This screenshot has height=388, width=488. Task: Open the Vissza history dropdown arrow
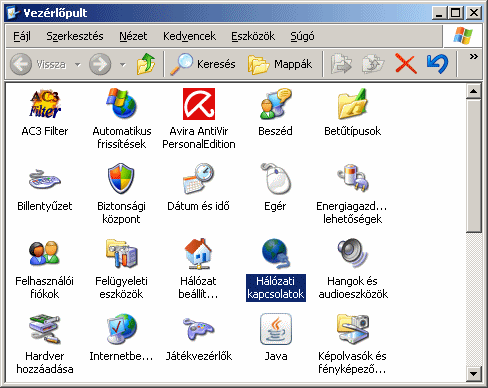click(78, 64)
